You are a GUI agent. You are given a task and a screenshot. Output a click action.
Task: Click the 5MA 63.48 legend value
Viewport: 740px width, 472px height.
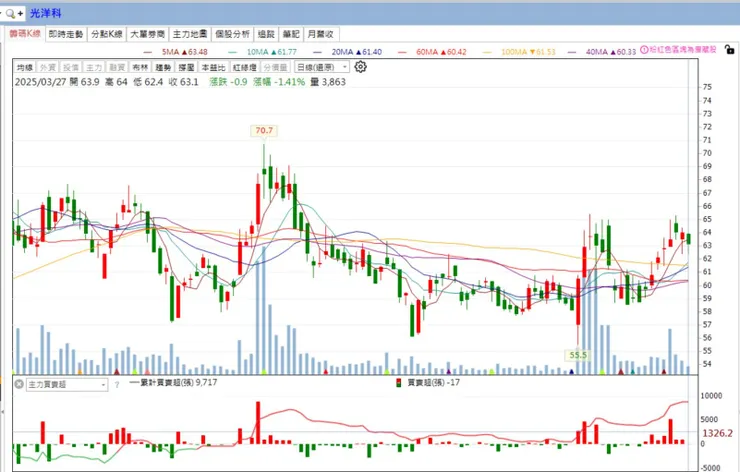coord(185,52)
